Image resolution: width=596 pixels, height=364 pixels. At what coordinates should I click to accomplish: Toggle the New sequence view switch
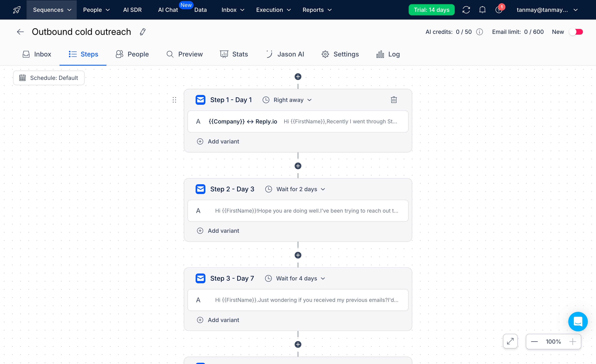pos(576,32)
